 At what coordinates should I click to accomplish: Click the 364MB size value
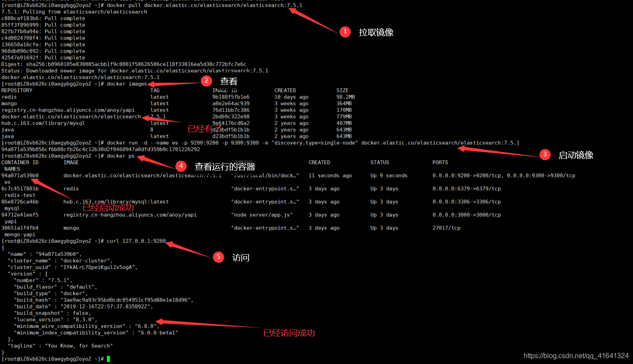(344, 103)
